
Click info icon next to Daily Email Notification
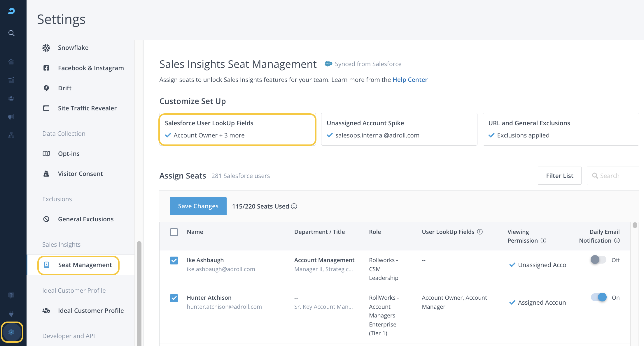[617, 241]
